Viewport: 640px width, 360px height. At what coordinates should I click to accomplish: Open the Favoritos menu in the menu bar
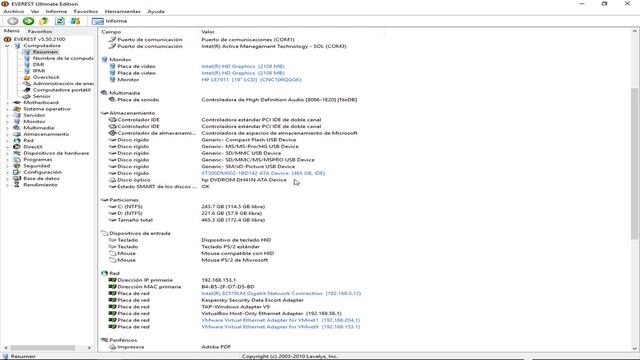pos(86,11)
